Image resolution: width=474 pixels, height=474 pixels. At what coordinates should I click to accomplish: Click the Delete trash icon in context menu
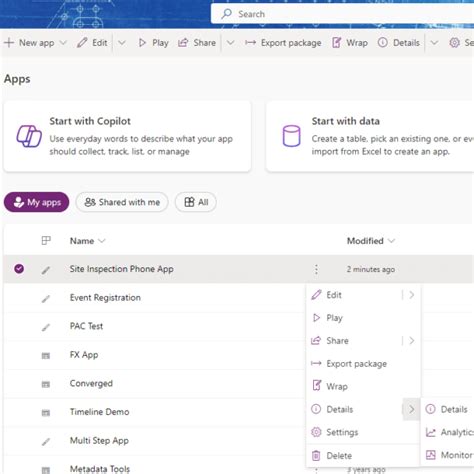coord(316,455)
